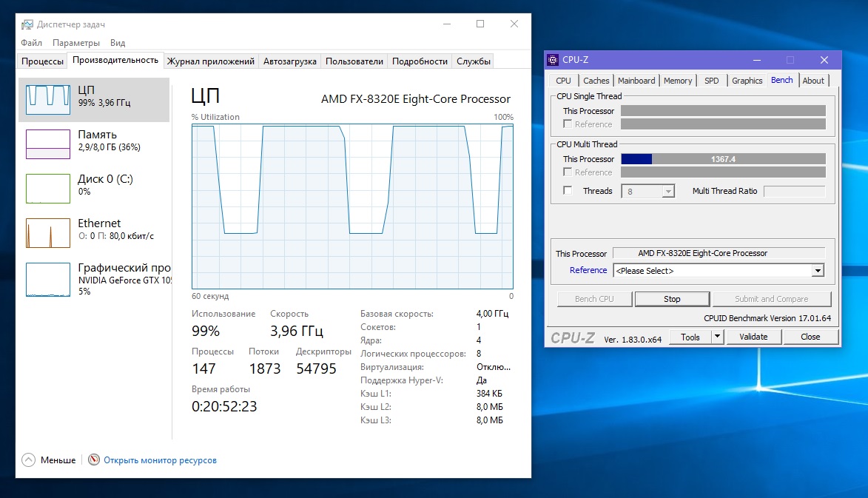Stop the CPU-Z benchmark
The width and height of the screenshot is (868, 498).
pyautogui.click(x=672, y=299)
